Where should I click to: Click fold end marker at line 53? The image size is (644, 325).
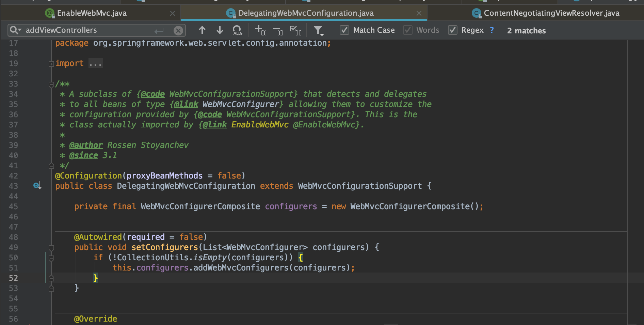pos(51,289)
